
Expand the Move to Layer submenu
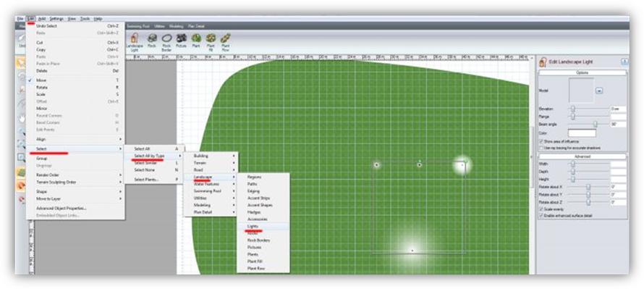[x=75, y=198]
